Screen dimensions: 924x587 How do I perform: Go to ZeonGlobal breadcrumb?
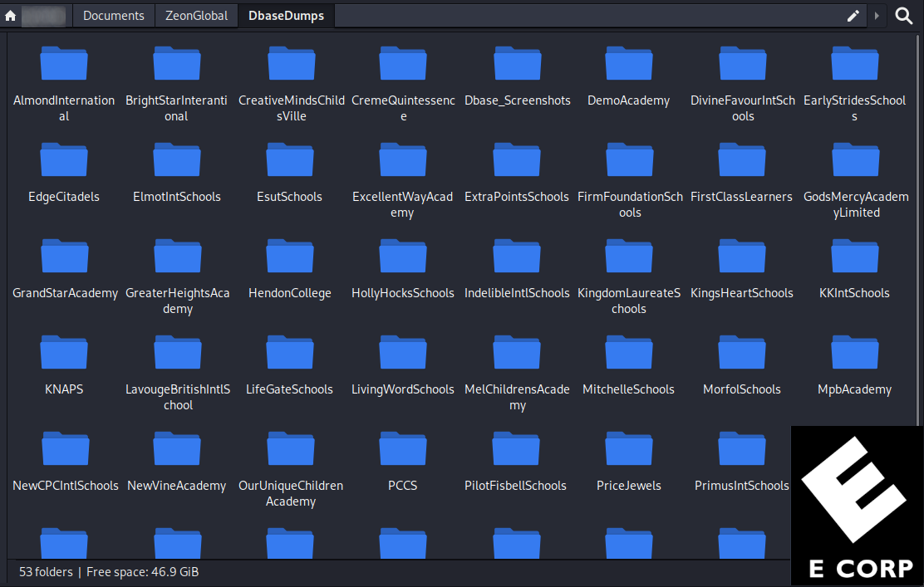click(196, 16)
